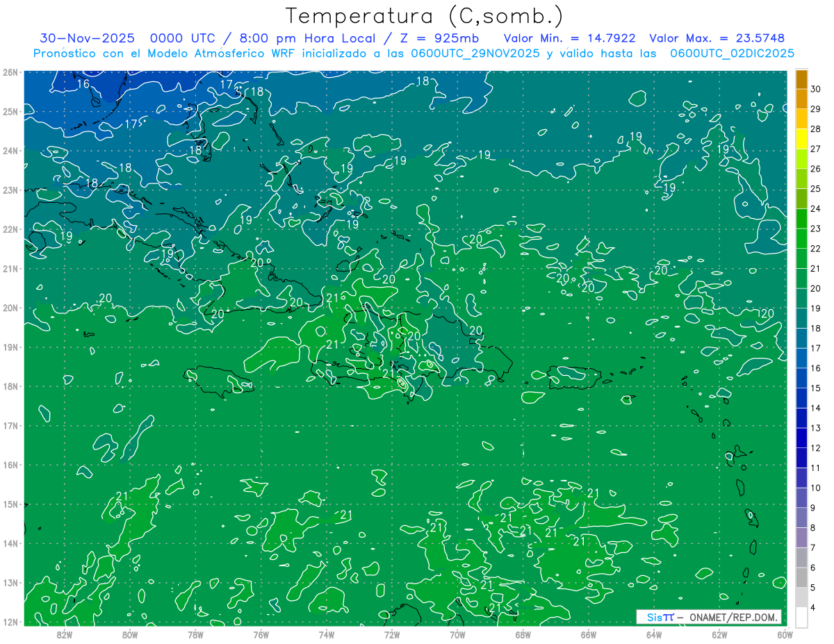Click the '18N' latitude label
834x644 pixels.
10,386
